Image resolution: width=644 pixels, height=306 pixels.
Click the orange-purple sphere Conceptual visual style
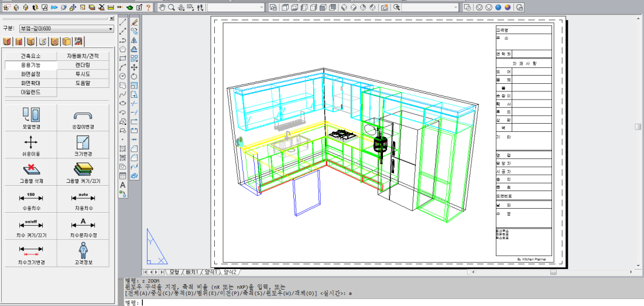508,7
